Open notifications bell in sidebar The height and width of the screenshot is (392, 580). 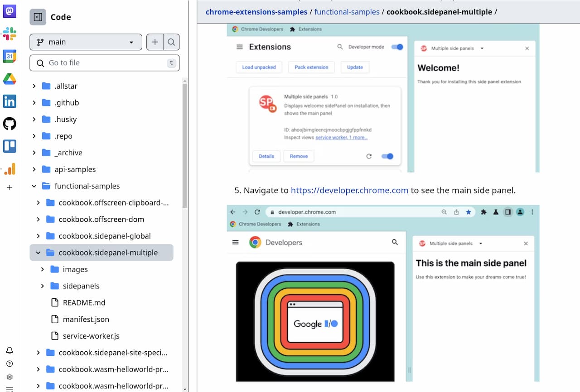click(10, 350)
